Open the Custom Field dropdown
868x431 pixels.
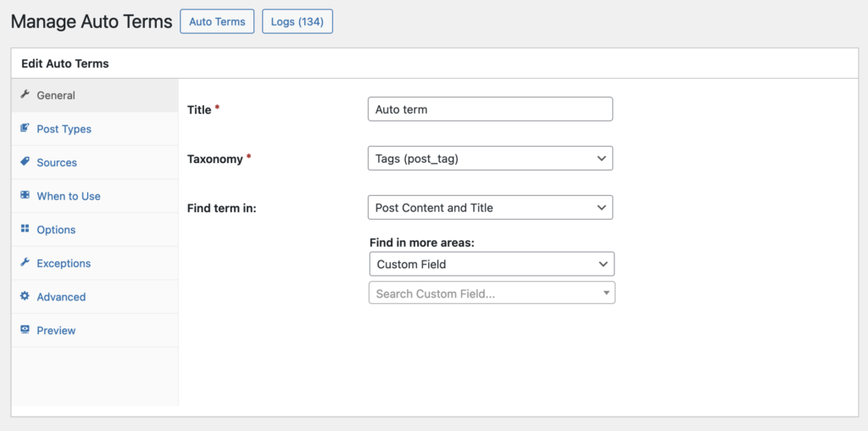click(x=492, y=264)
